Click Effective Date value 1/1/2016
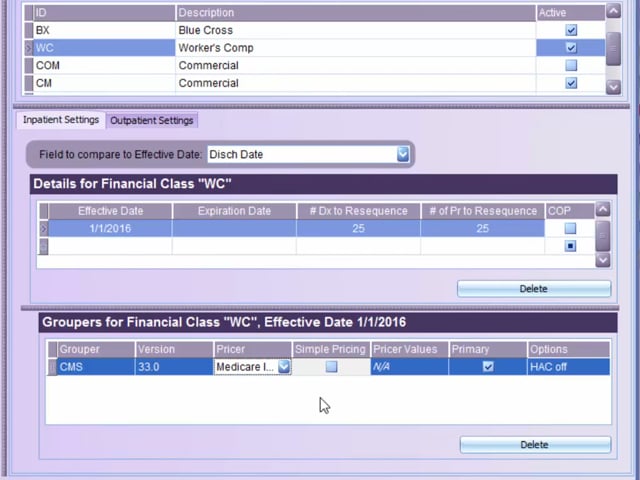Viewport: 640px width, 480px height. pos(110,228)
